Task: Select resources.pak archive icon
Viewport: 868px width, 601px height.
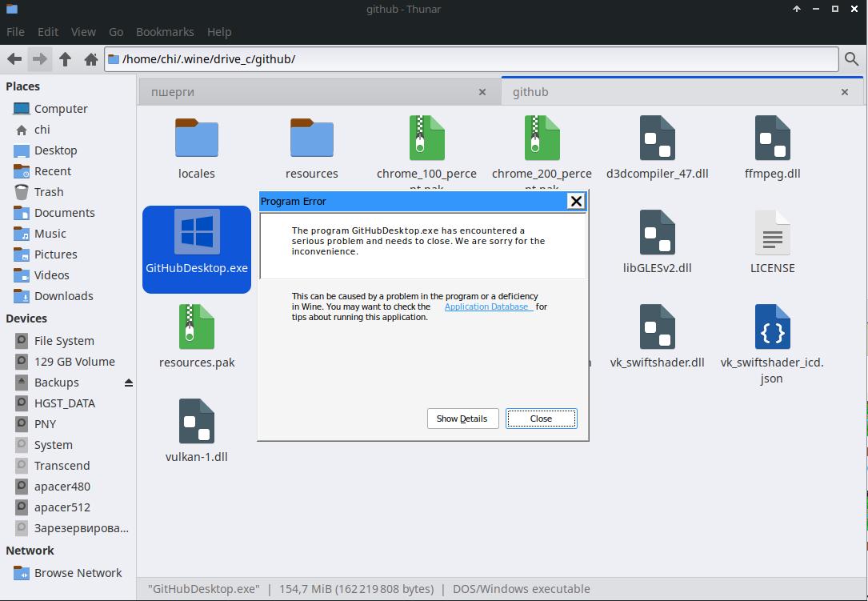Action: (197, 327)
